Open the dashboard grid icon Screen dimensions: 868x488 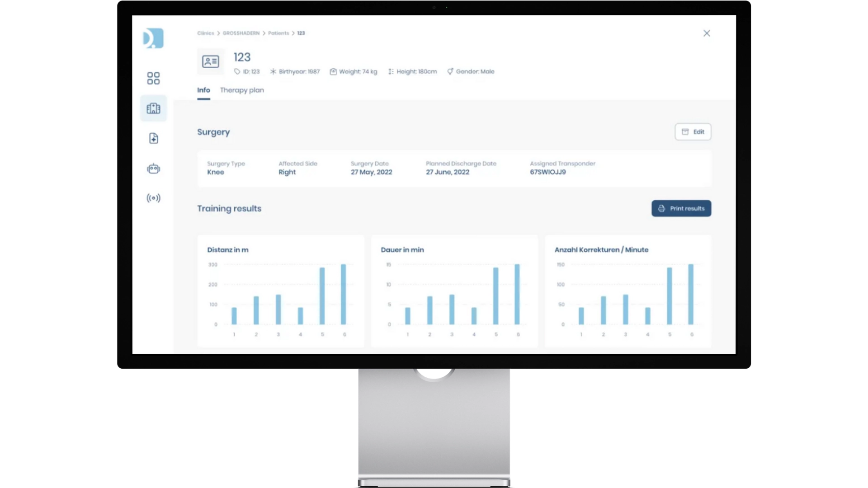(x=153, y=78)
